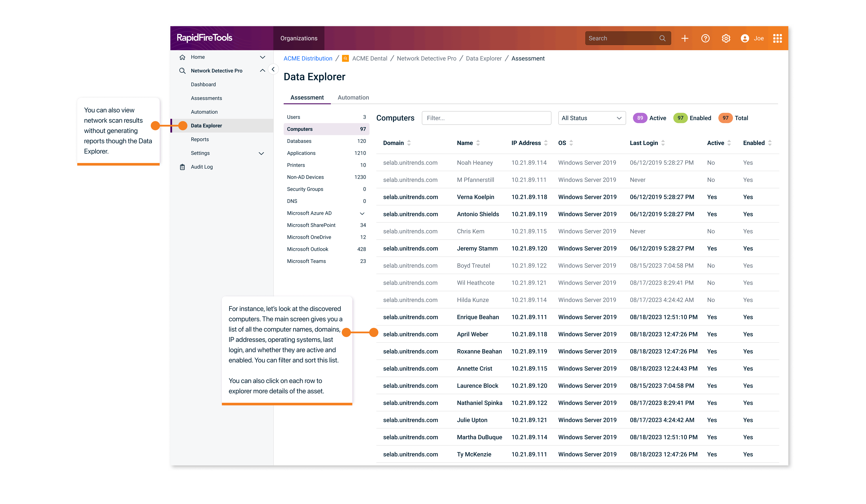The width and height of the screenshot is (866, 504).
Task: Collapse sidebar with the left chevron button
Action: click(273, 69)
